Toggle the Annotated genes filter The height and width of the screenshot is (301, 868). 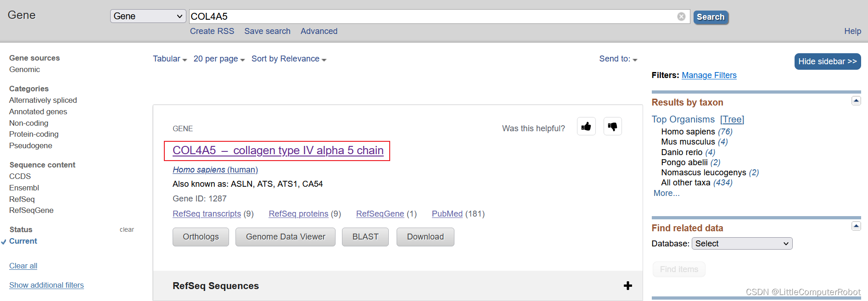point(38,111)
